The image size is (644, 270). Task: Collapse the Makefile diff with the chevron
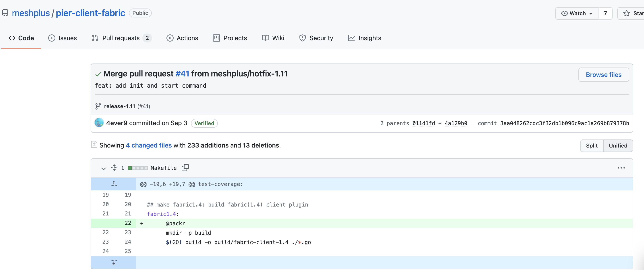pos(103,168)
